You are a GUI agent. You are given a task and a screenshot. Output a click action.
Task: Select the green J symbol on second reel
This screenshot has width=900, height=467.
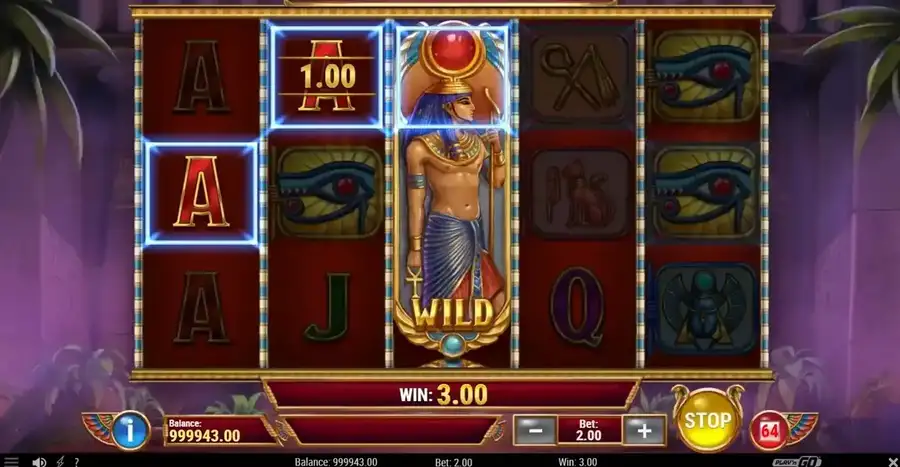pos(327,308)
